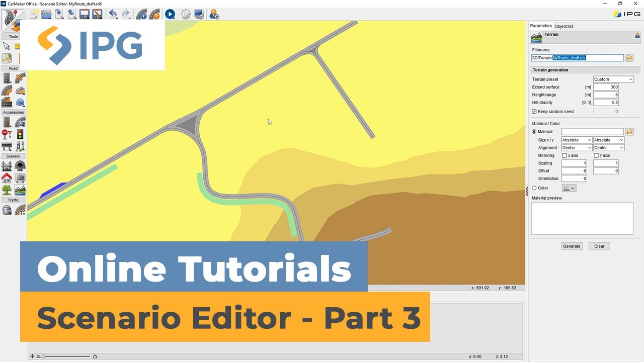Start the simulation play button
Screen dimensions: 644x362
(x=170, y=14)
